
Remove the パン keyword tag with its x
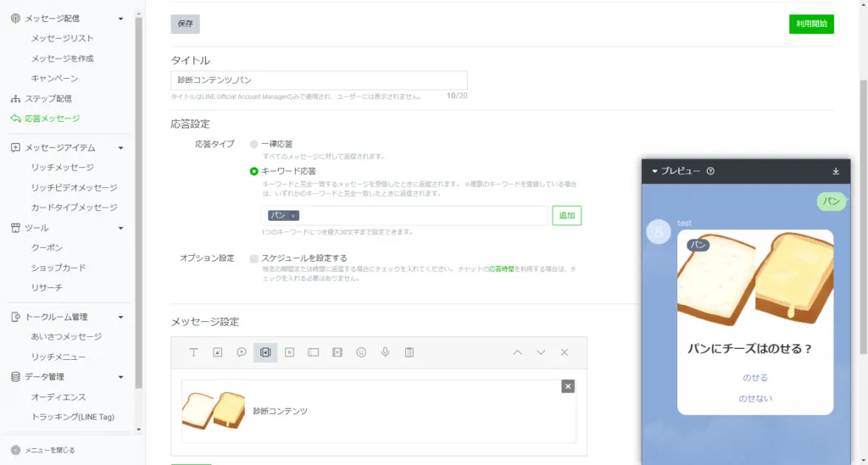(x=293, y=216)
